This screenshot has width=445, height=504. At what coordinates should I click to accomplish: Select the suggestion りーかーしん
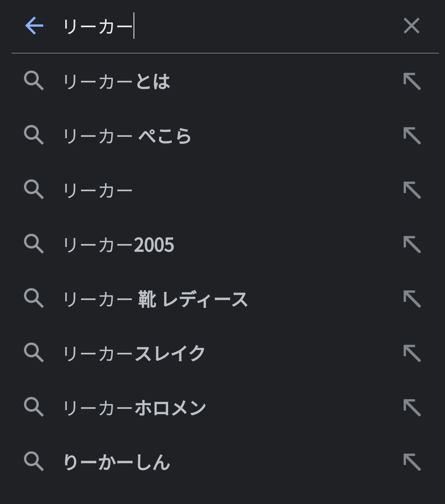117,462
